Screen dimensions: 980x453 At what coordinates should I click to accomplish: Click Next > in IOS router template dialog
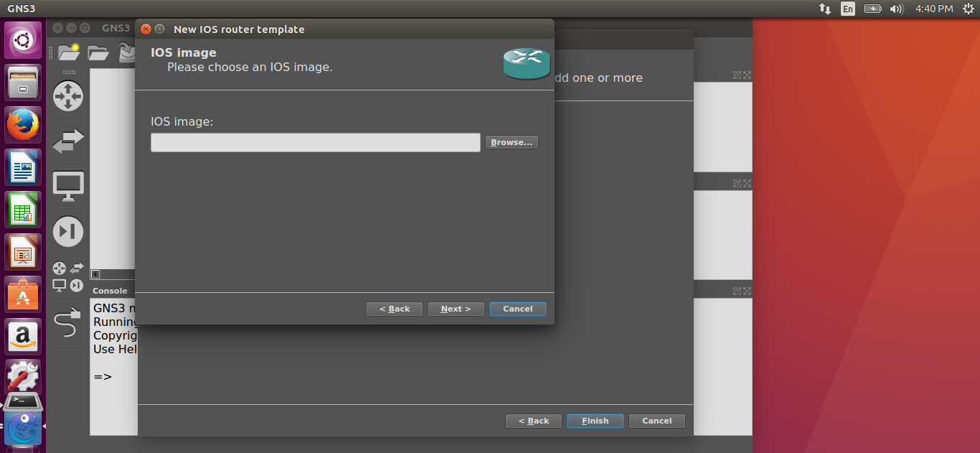(456, 309)
